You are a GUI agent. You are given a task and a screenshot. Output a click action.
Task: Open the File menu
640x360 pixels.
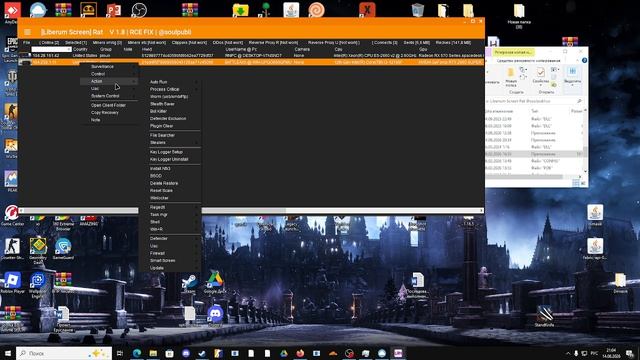[27, 42]
